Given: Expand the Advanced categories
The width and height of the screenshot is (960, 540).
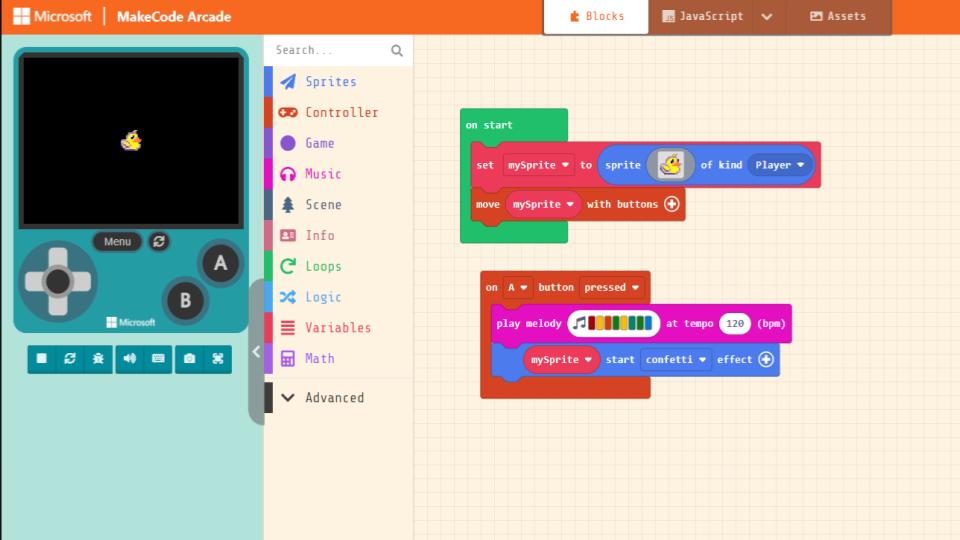Looking at the screenshot, I should [339, 397].
